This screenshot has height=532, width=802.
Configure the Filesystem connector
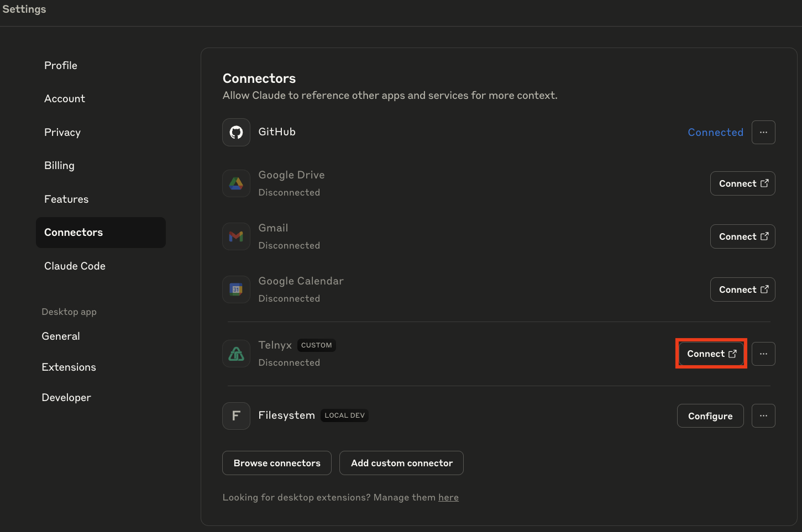point(710,416)
